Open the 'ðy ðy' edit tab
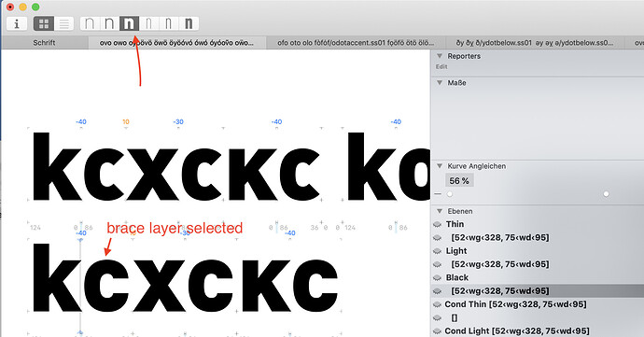Image resolution: width=644 pixels, height=337 pixels. [x=535, y=43]
